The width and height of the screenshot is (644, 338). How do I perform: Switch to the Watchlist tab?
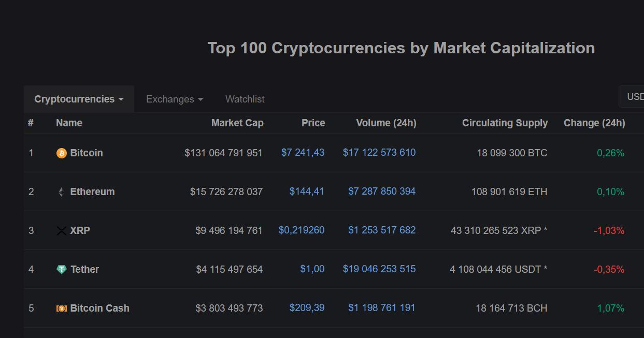pyautogui.click(x=245, y=99)
